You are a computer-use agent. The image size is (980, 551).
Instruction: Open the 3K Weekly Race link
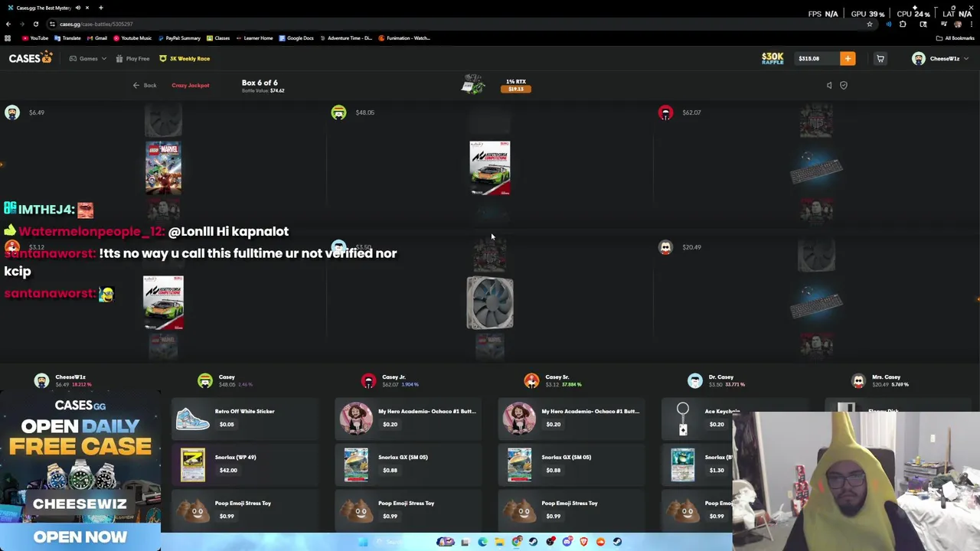pyautogui.click(x=185, y=58)
